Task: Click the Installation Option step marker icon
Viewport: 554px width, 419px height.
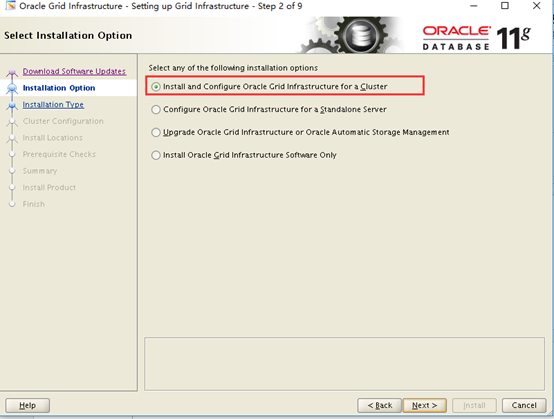Action: [x=12, y=89]
